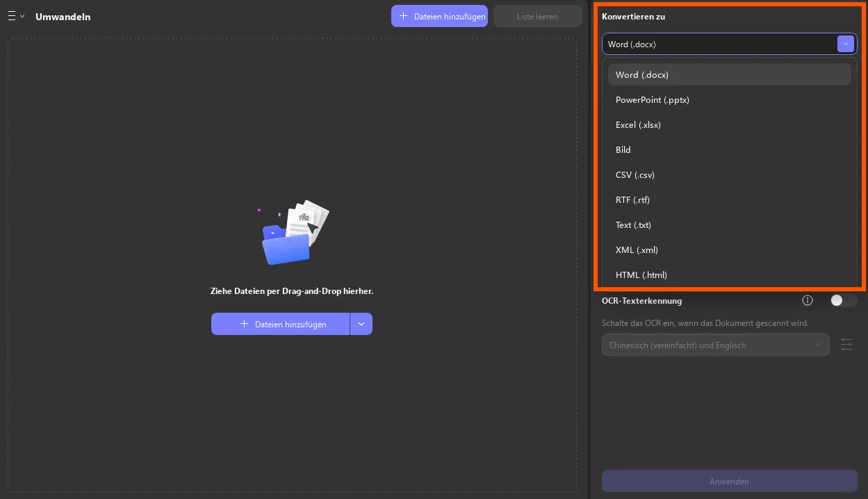Image resolution: width=868 pixels, height=499 pixels.
Task: Click the Konvertieren zu label
Action: click(633, 16)
